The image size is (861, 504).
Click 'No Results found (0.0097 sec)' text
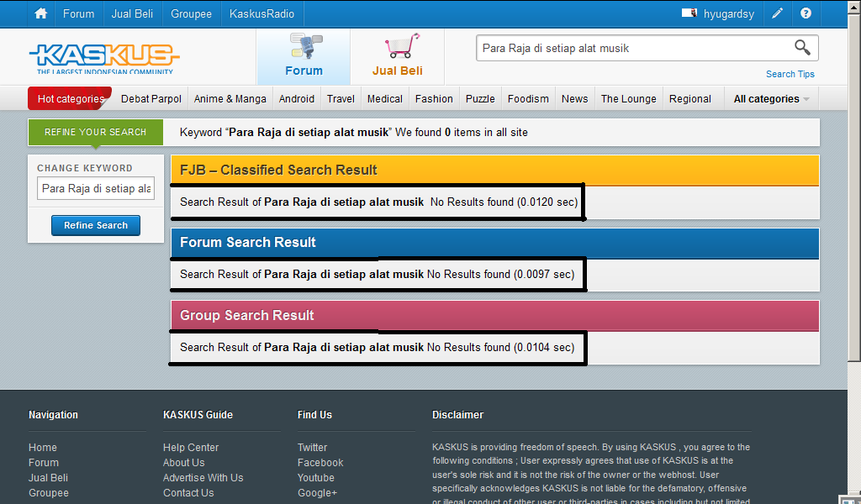pos(501,274)
